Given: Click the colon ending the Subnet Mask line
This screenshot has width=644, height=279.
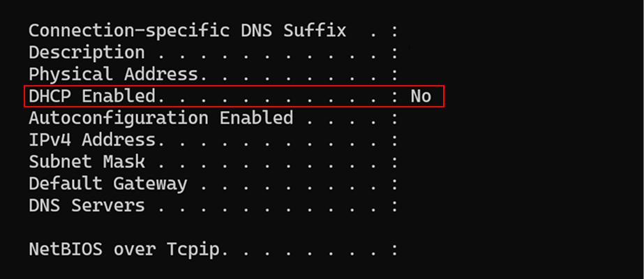Looking at the screenshot, I should pos(395,163).
